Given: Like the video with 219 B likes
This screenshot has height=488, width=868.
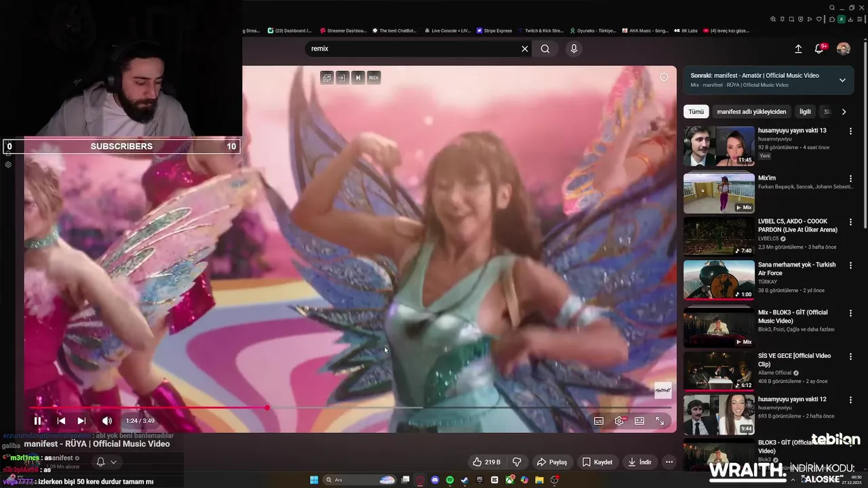Looking at the screenshot, I should coord(487,462).
